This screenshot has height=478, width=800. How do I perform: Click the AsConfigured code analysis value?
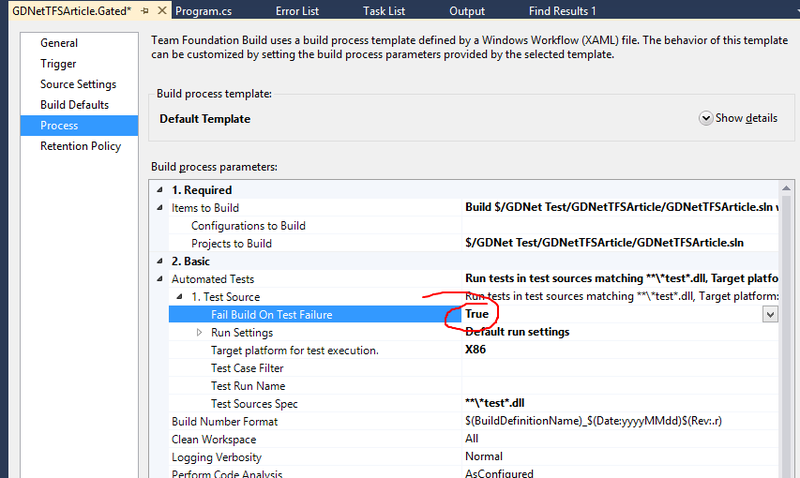coord(499,473)
